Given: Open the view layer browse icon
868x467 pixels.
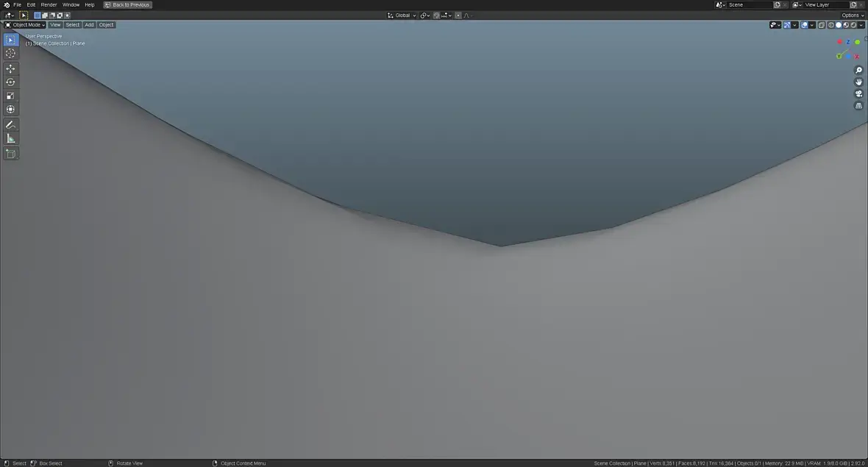Looking at the screenshot, I should 797,4.
